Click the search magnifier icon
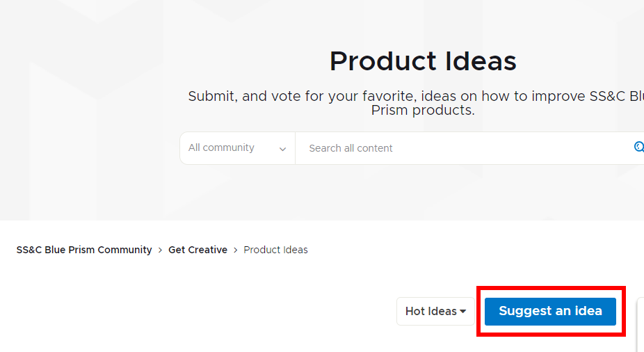Image resolution: width=644 pixels, height=352 pixels. [x=639, y=147]
